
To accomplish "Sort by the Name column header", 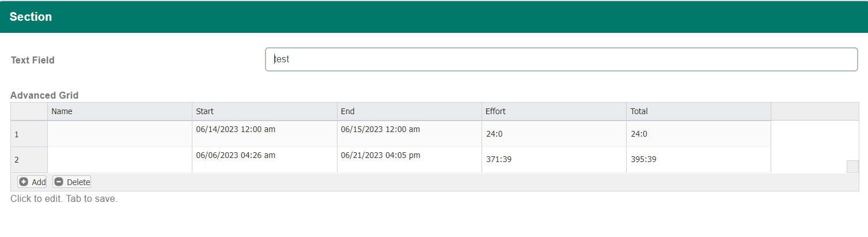I will tap(120, 111).
